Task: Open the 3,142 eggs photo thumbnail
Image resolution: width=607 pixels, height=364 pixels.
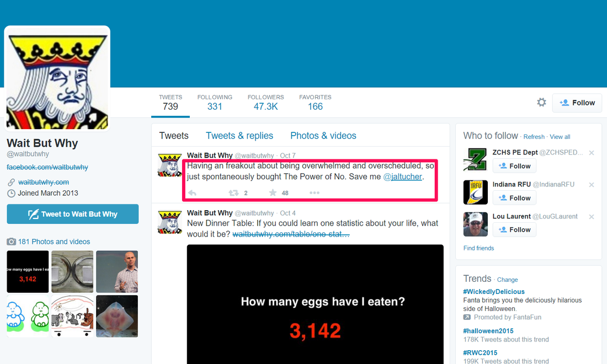Action: (x=28, y=271)
